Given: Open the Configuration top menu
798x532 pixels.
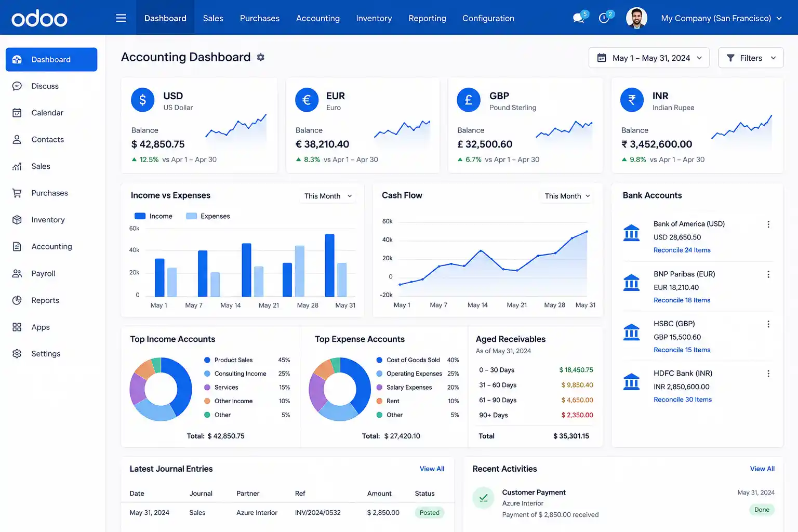Looking at the screenshot, I should point(488,18).
